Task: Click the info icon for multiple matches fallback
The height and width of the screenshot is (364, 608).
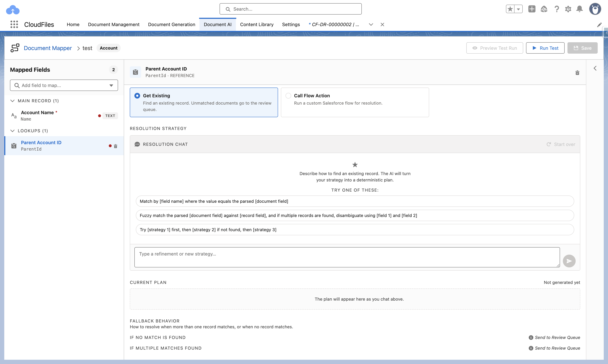Action: [x=531, y=348]
